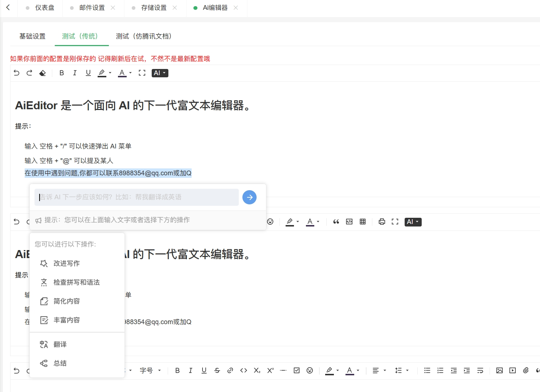The width and height of the screenshot is (540, 392).
Task: Print from the middle editor toolbar
Action: pos(382,222)
